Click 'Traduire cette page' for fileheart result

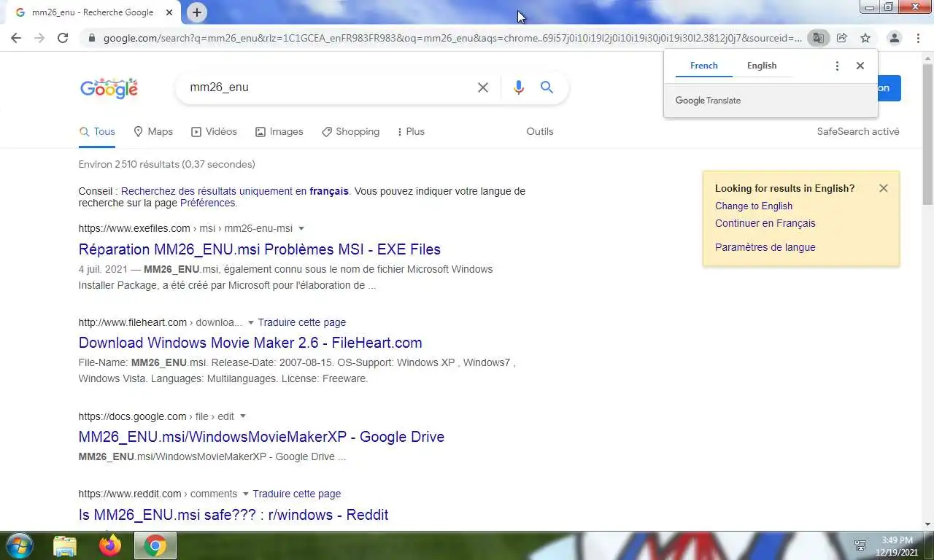[x=302, y=322]
